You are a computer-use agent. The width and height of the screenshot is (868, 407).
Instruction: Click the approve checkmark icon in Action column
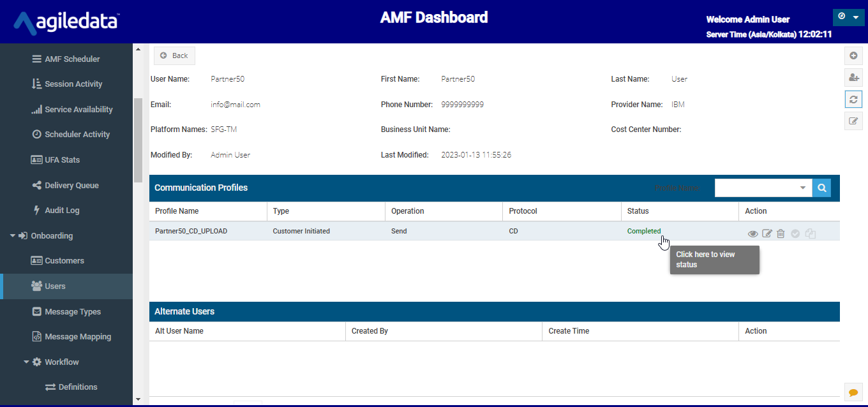click(795, 234)
